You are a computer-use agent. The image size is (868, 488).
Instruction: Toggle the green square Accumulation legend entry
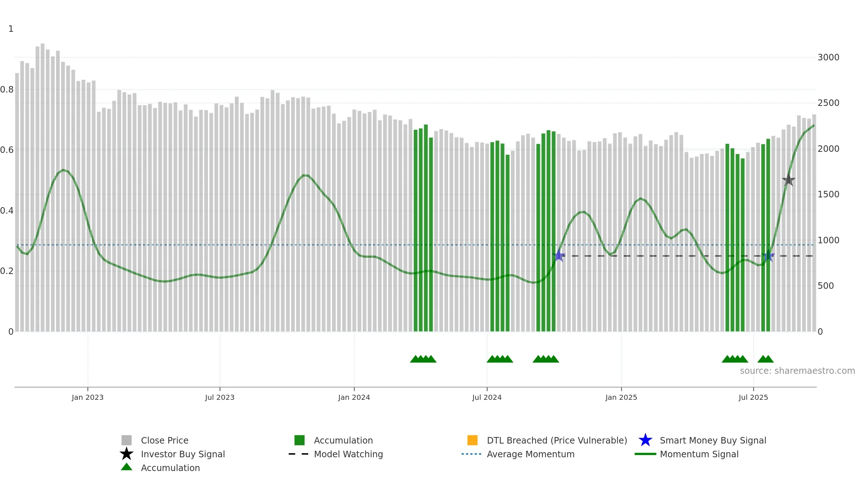click(x=333, y=440)
